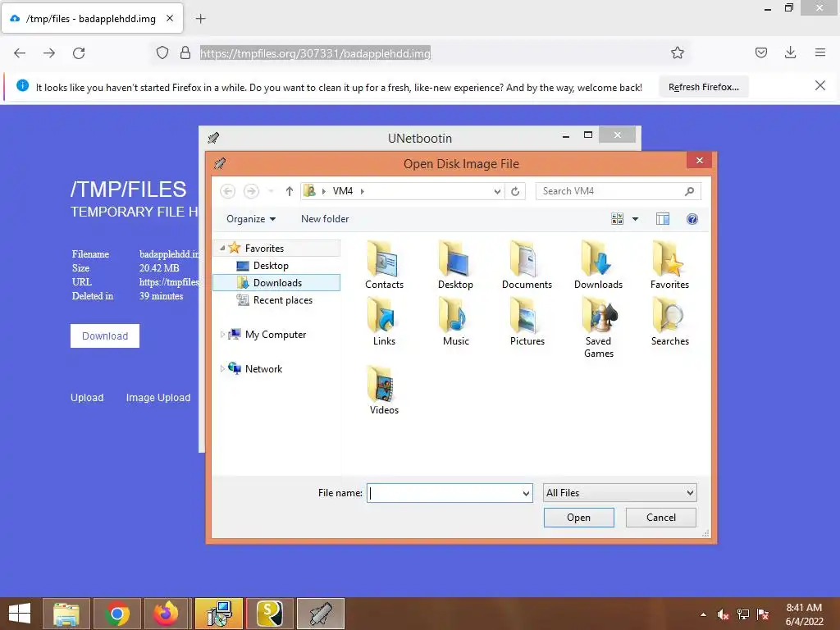Follow the Upload link
840x630 pixels.
(87, 398)
